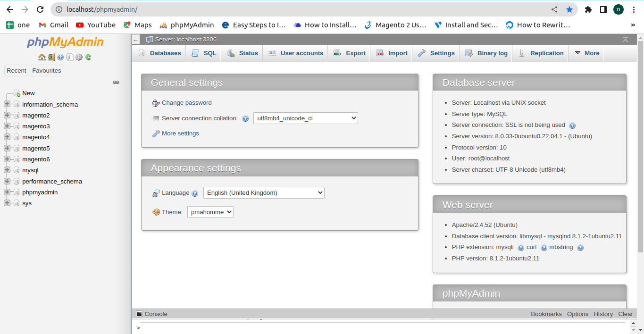644x334 pixels.
Task: Click the New database icon in the tree
Action: (17, 93)
